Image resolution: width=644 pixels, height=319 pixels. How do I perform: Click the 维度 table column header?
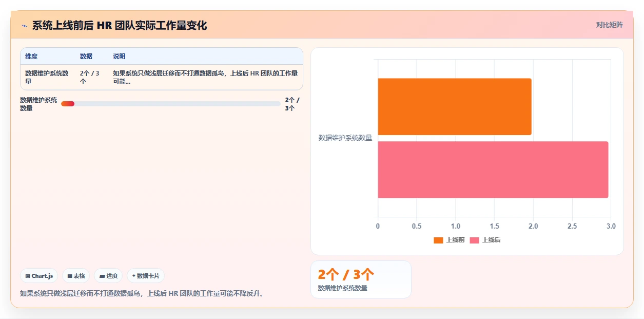tap(31, 57)
